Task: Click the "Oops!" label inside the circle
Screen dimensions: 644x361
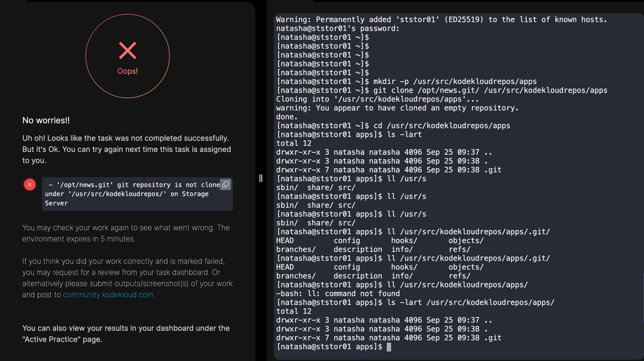Action: [x=127, y=71]
